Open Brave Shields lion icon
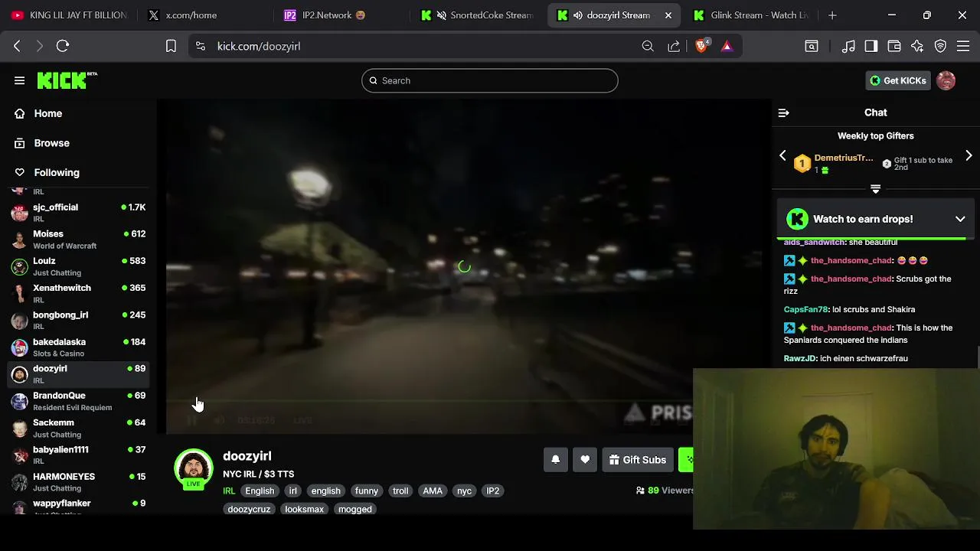Viewport: 980px width, 551px height. pyautogui.click(x=702, y=46)
